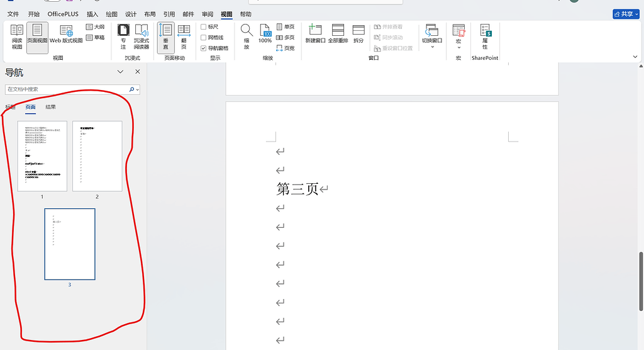
Task: Click the scroll up arrow
Action: (641, 66)
